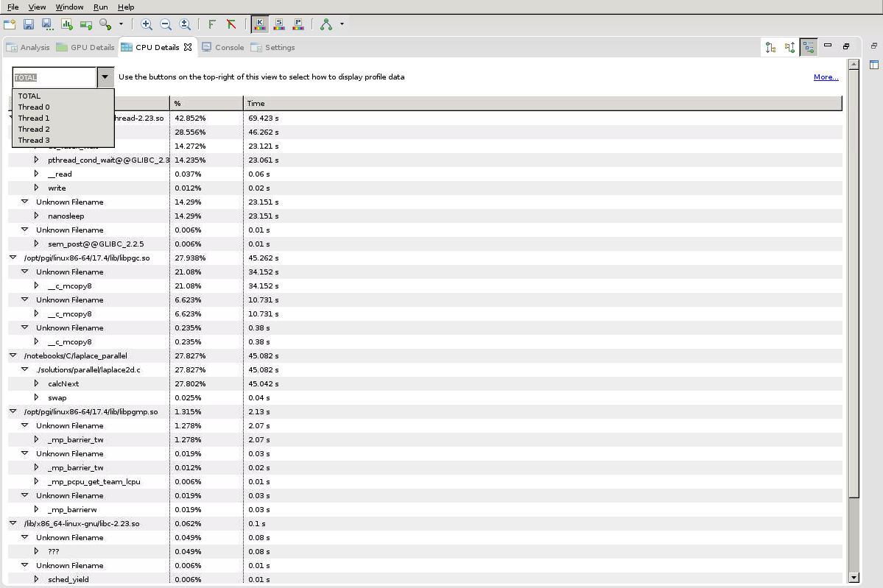Viewport: 883px width, 588px height.
Task: Expand the calcNext function row
Action: coord(37,383)
